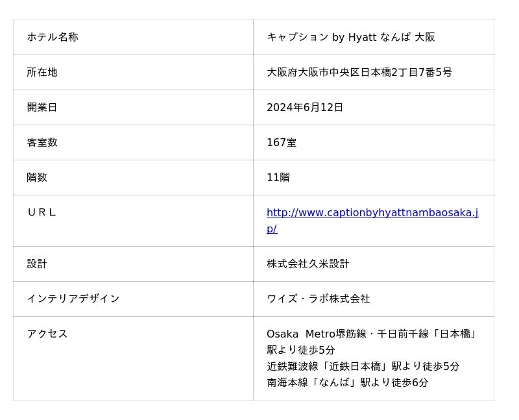The image size is (519, 420).
Task: Select the 11階 floor count value
Action: (278, 177)
